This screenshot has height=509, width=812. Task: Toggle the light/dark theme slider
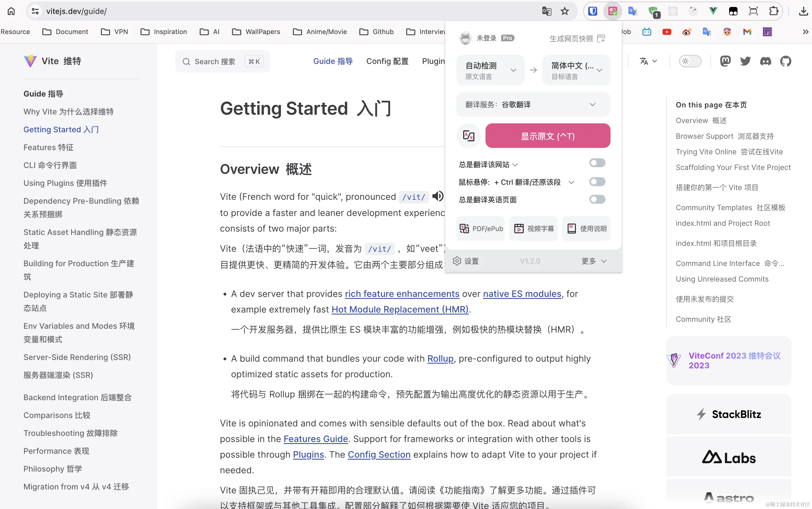click(x=691, y=61)
